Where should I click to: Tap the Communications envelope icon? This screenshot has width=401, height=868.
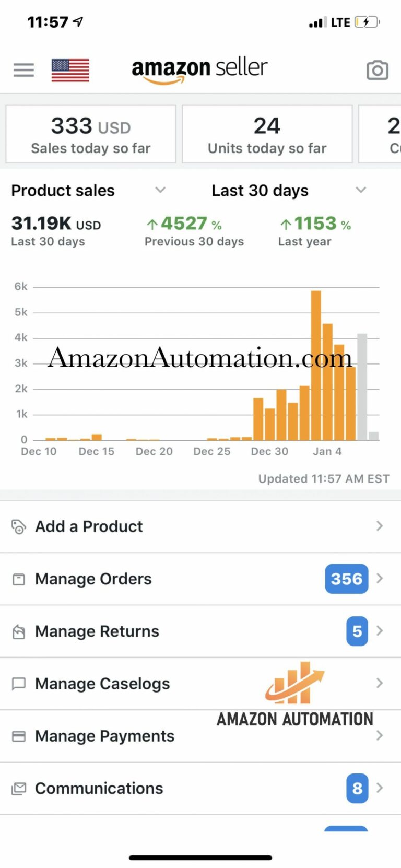(x=19, y=788)
